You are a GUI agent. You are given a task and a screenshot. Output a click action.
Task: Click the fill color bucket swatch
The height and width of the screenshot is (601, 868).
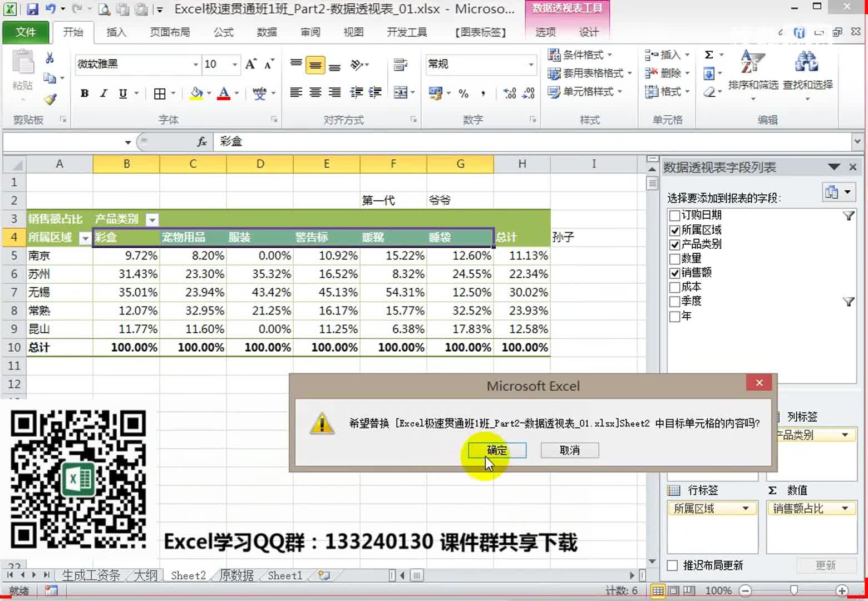tap(196, 93)
